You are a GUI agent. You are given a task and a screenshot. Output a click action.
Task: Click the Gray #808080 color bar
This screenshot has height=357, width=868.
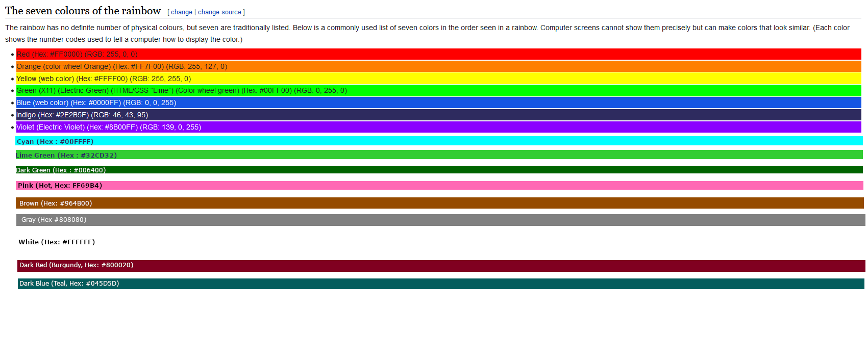[x=441, y=220]
